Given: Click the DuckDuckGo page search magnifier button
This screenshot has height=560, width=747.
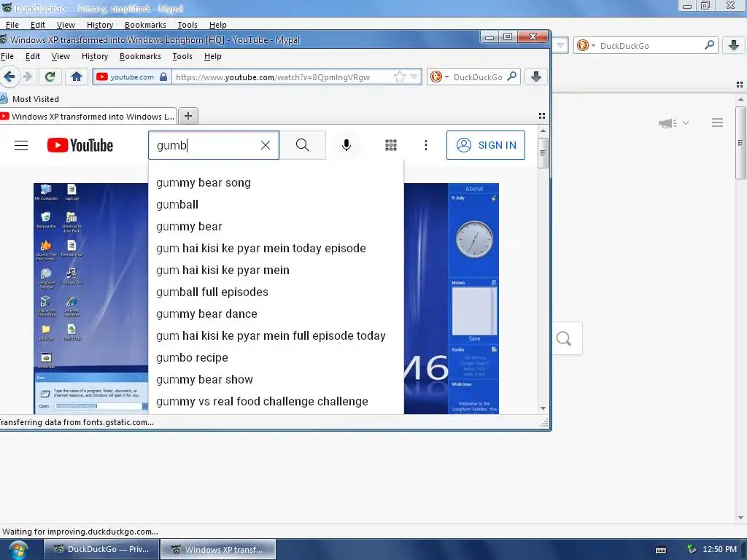Looking at the screenshot, I should click(x=564, y=338).
